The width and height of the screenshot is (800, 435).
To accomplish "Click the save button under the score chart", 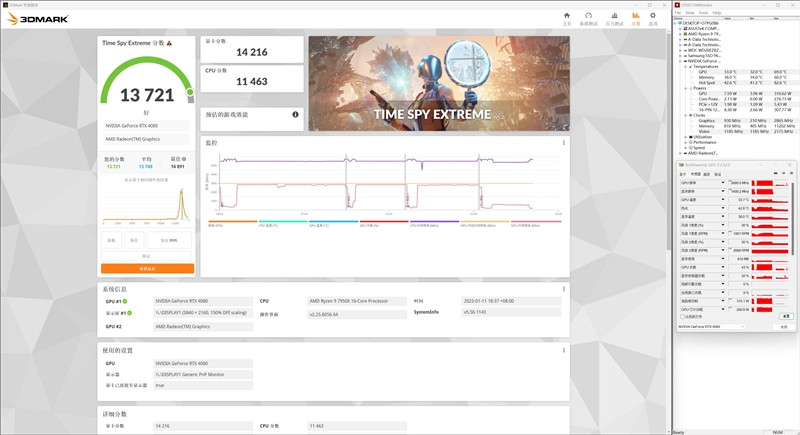I will click(x=134, y=240).
